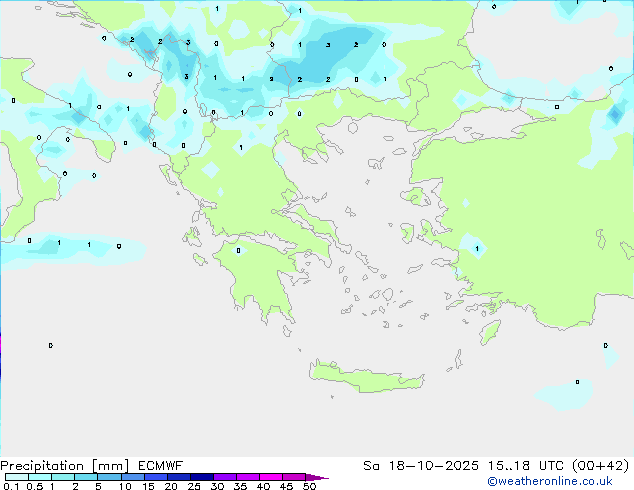
Task: Pick the 40–45 mm magenta legend swatch
Action: point(271,477)
